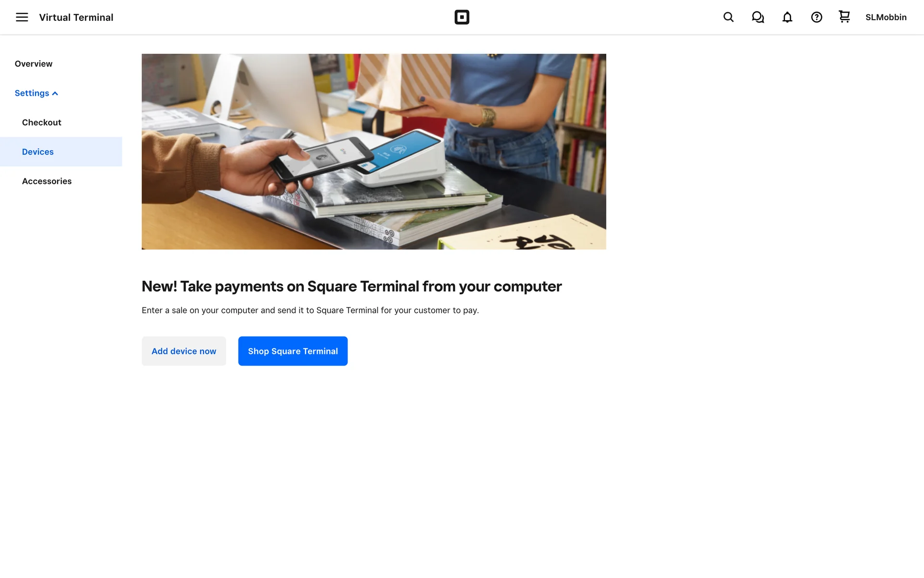Click the 'Enter a sale' description text
The image size is (924, 578).
pyautogui.click(x=310, y=310)
